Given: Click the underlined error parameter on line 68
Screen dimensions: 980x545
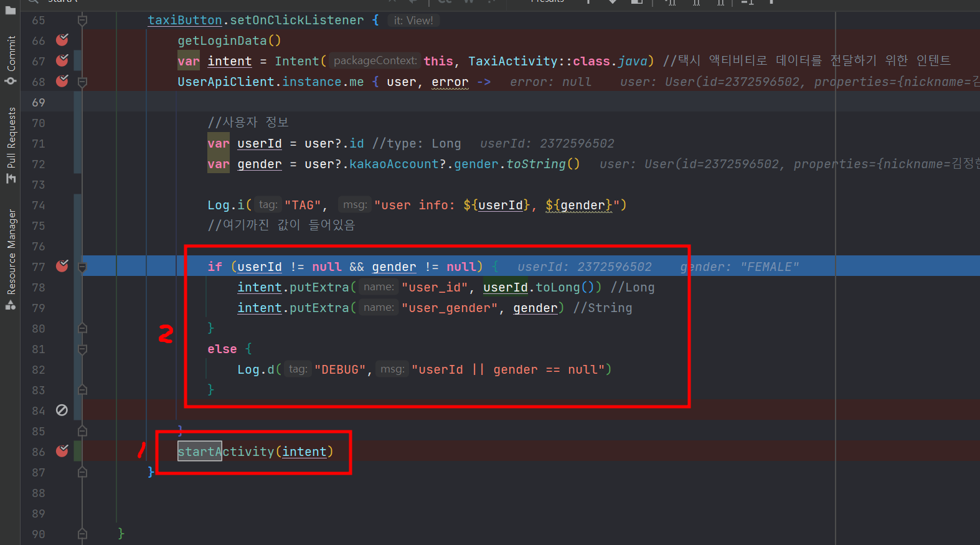Looking at the screenshot, I should [450, 82].
